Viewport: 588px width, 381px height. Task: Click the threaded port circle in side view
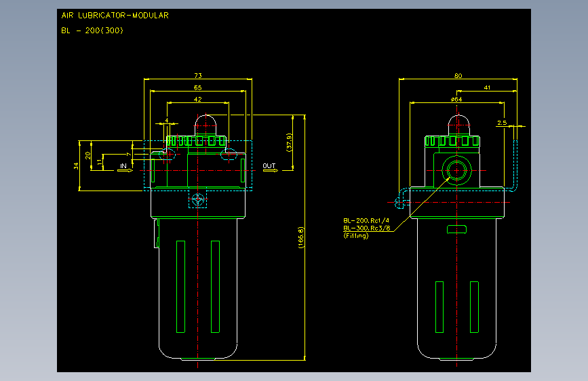point(456,170)
